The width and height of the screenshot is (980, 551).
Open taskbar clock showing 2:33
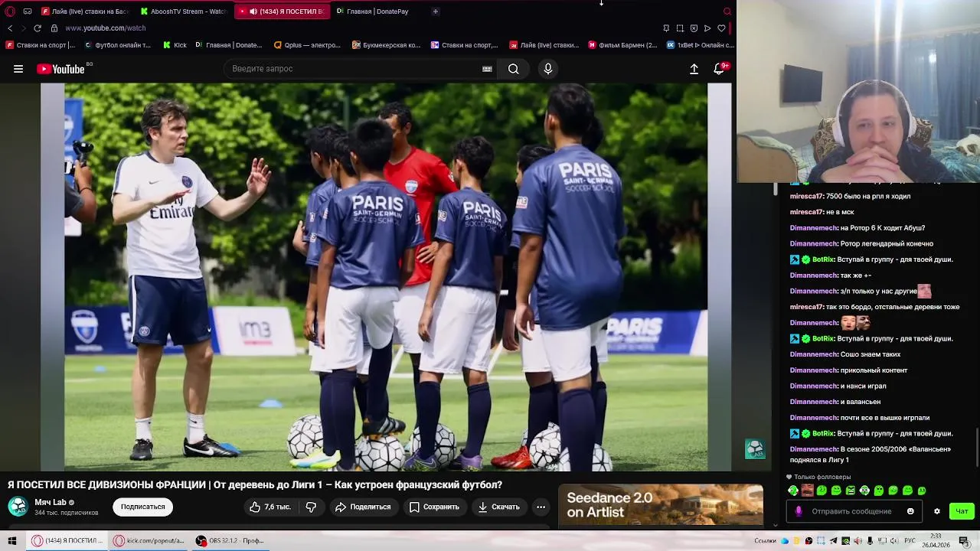tap(936, 540)
